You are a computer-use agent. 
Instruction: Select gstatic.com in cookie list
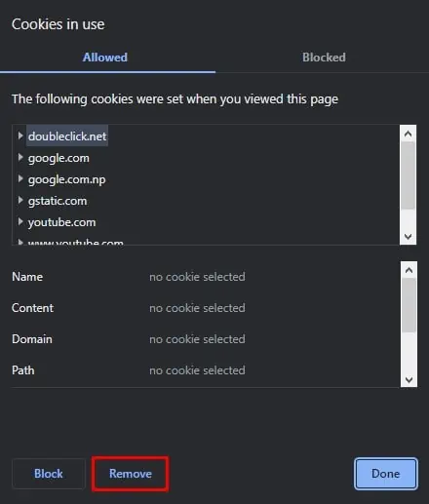point(58,201)
